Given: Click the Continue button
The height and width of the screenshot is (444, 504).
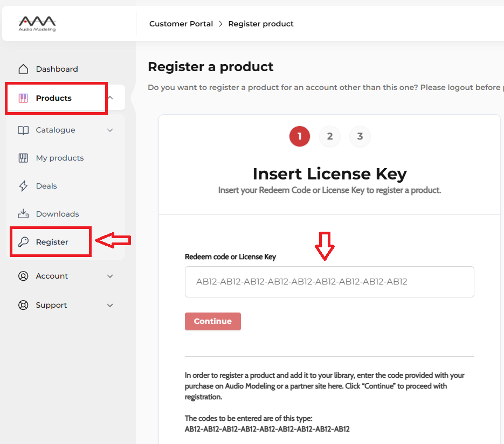Looking at the screenshot, I should point(213,321).
